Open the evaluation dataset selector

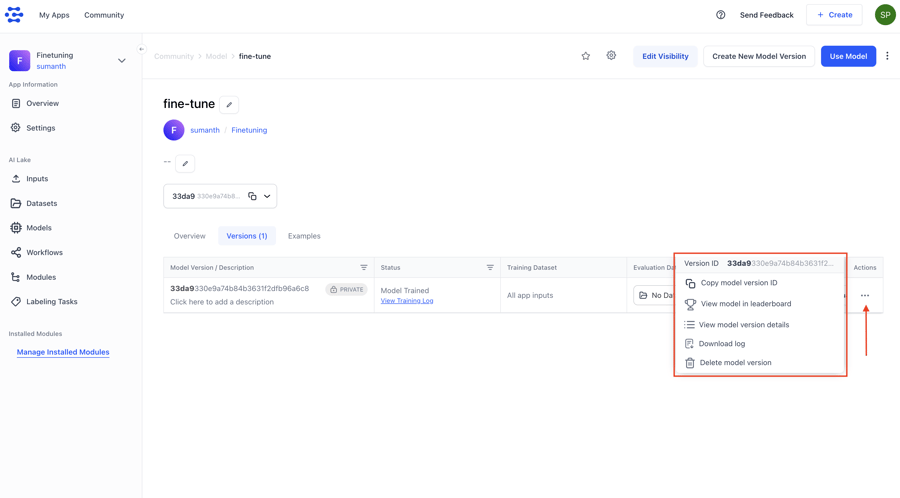click(x=655, y=295)
